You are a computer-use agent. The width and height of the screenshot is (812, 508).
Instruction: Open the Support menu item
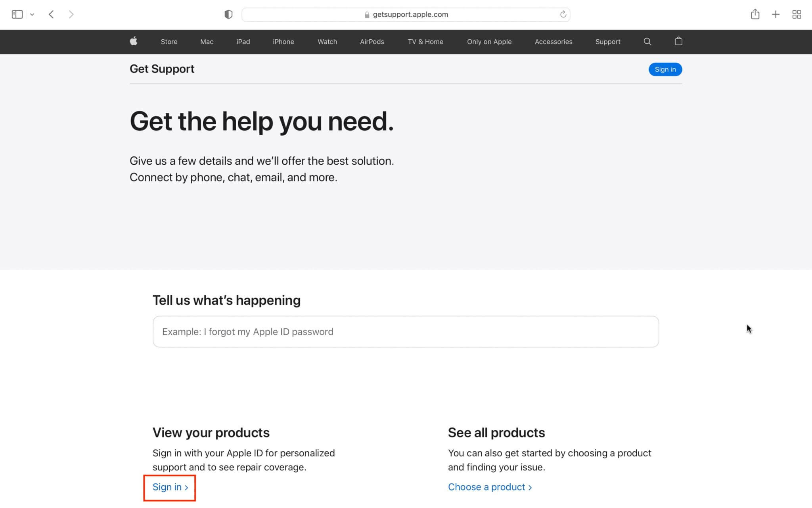(607, 42)
